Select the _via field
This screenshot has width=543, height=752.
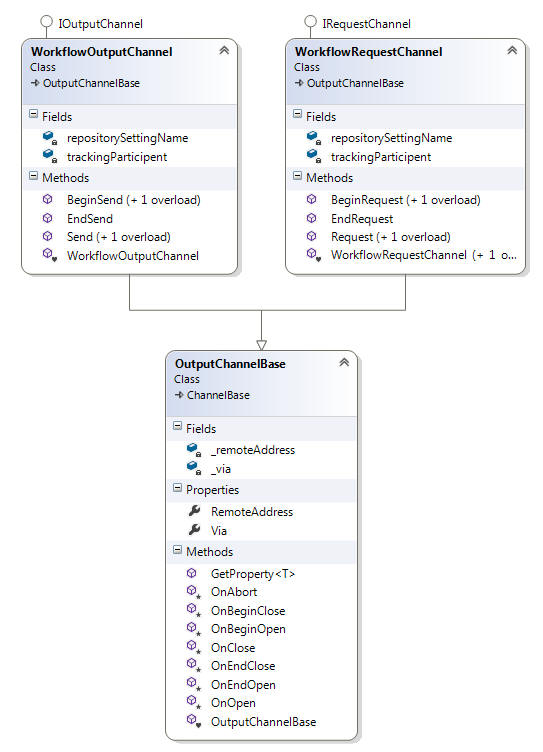tap(221, 469)
